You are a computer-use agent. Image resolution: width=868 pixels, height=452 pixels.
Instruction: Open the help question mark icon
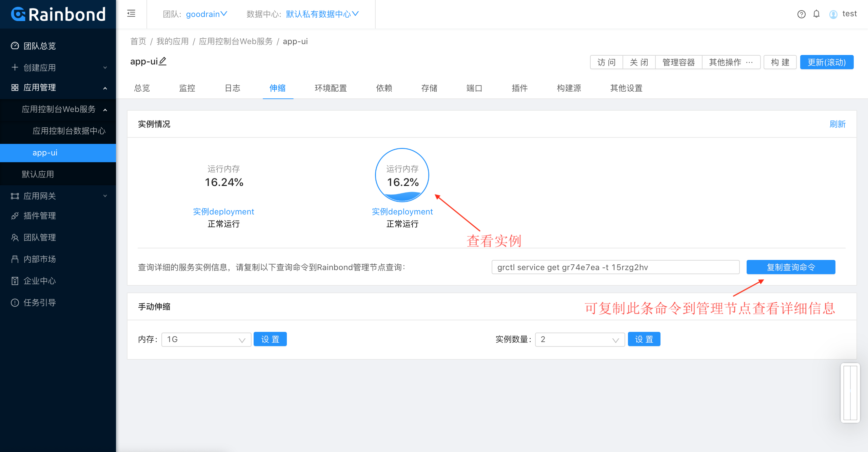(802, 14)
